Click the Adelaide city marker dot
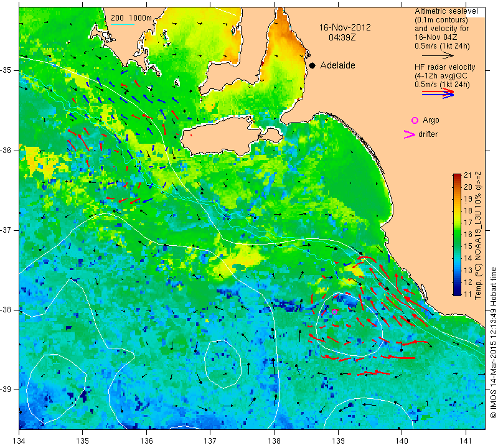498x448 pixels. pyautogui.click(x=312, y=65)
